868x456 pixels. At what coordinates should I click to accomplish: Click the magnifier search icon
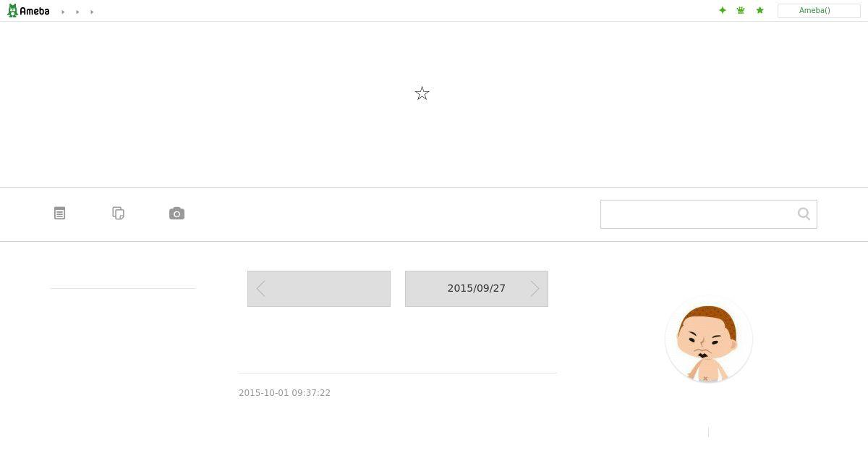click(804, 214)
